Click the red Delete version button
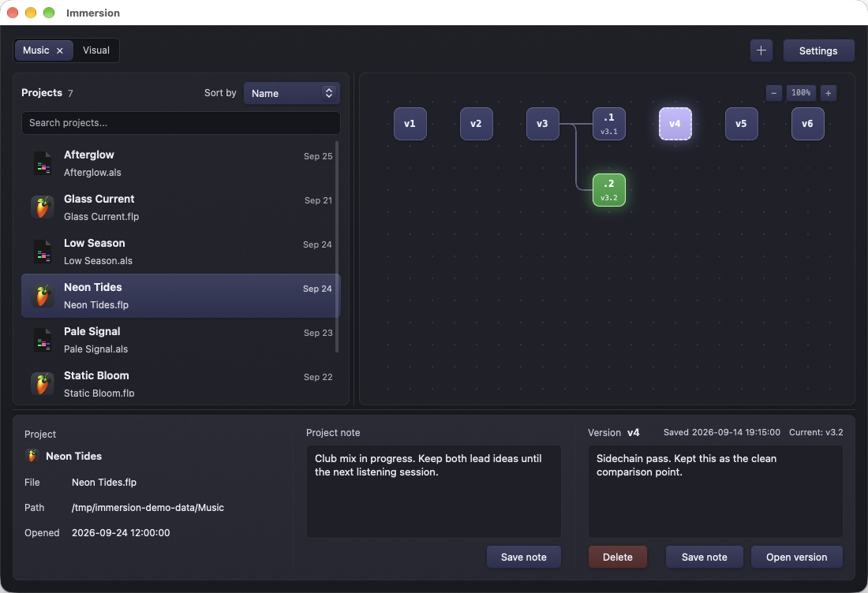Image resolution: width=868 pixels, height=593 pixels. pyautogui.click(x=617, y=557)
